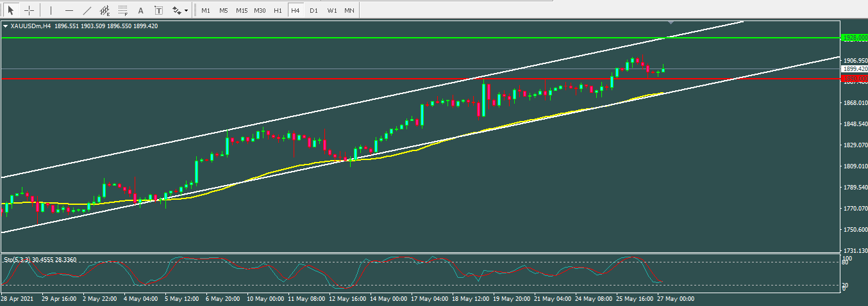Choose the text 'A' tool
868x306 pixels.
tap(141, 10)
